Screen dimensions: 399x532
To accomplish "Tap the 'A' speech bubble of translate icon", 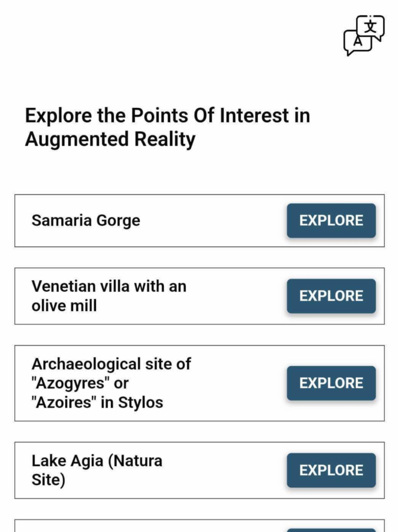I will 358,43.
